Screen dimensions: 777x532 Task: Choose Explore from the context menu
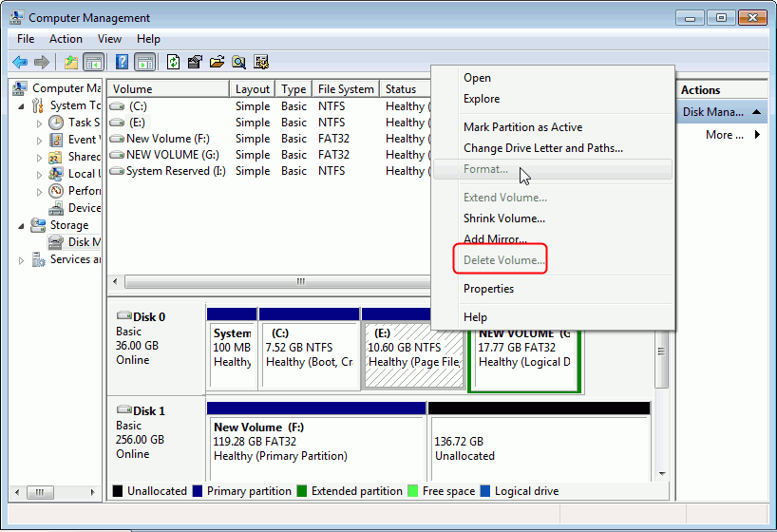tap(553, 99)
